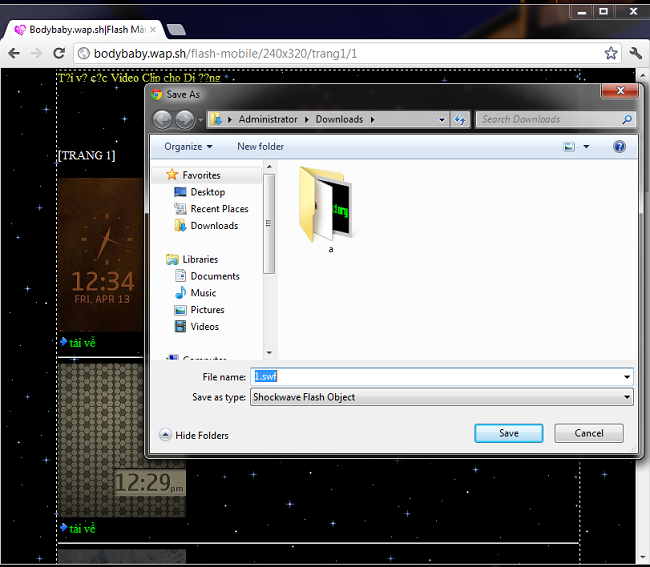This screenshot has height=567, width=650.
Task: Select Desktop in Favorites
Action: [x=208, y=192]
